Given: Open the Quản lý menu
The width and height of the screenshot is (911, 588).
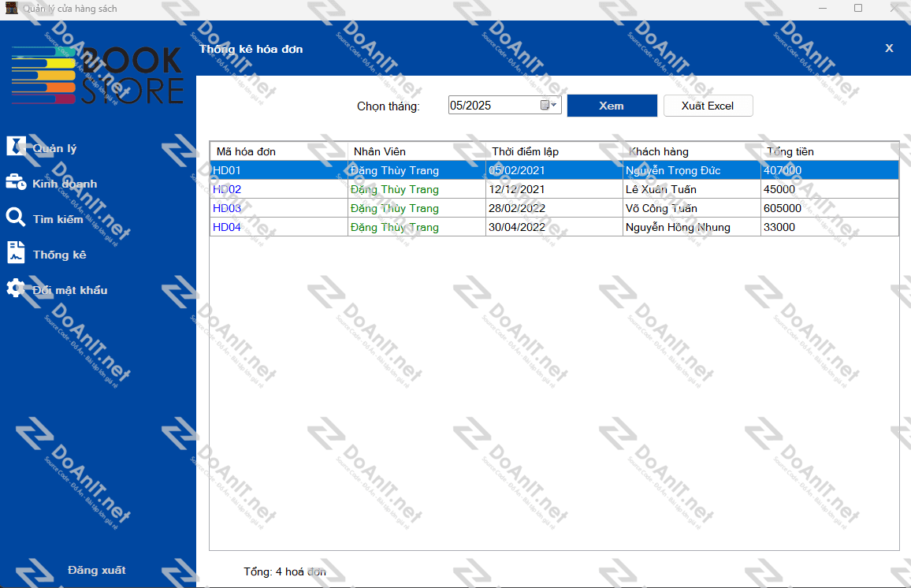Looking at the screenshot, I should pyautogui.click(x=54, y=148).
